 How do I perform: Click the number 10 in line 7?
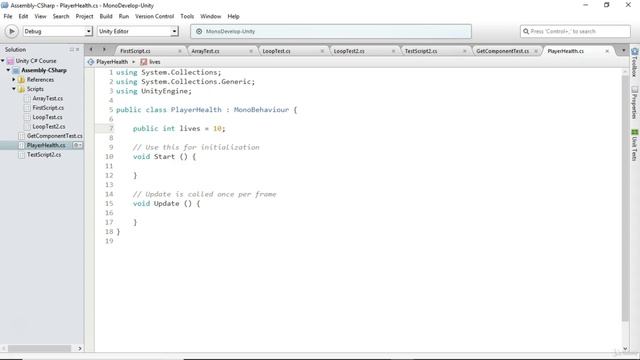(217, 129)
